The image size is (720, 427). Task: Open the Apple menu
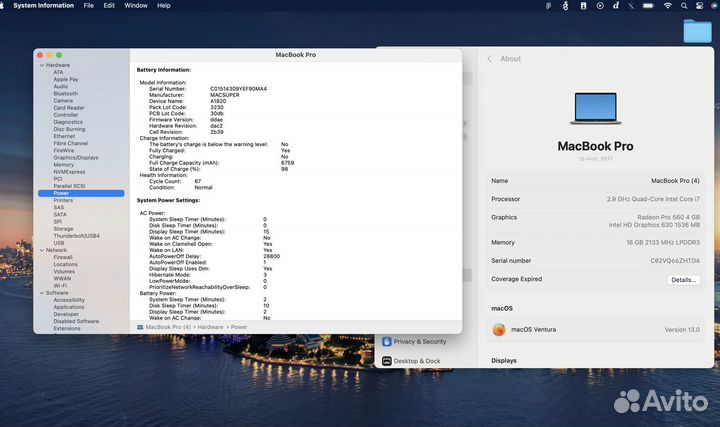coord(2,6)
